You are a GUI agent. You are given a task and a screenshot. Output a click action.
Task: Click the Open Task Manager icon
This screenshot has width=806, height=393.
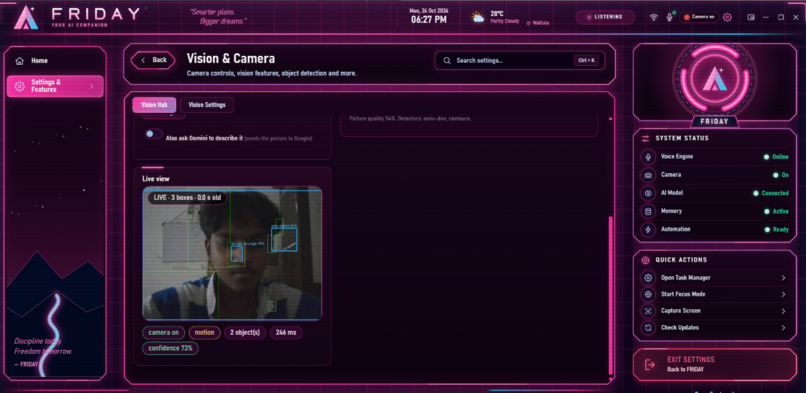pyautogui.click(x=648, y=278)
